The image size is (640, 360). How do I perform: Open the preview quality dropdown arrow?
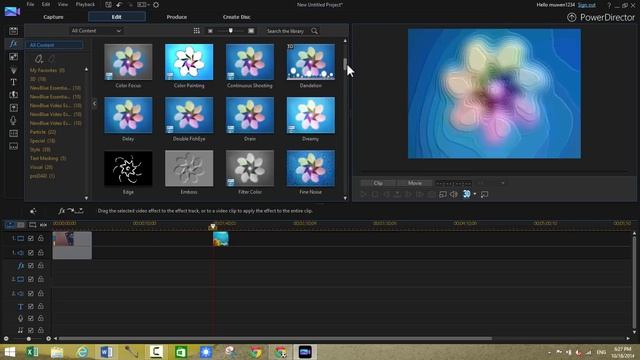click(503, 183)
